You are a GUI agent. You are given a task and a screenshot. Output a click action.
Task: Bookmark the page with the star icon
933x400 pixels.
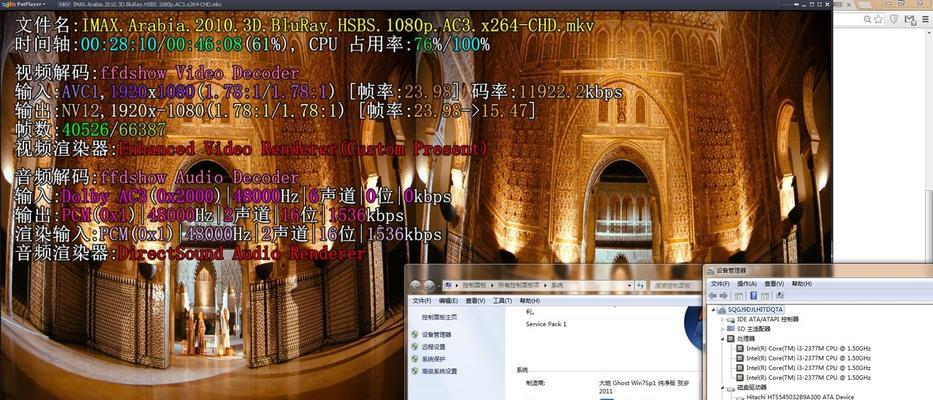pos(878,20)
